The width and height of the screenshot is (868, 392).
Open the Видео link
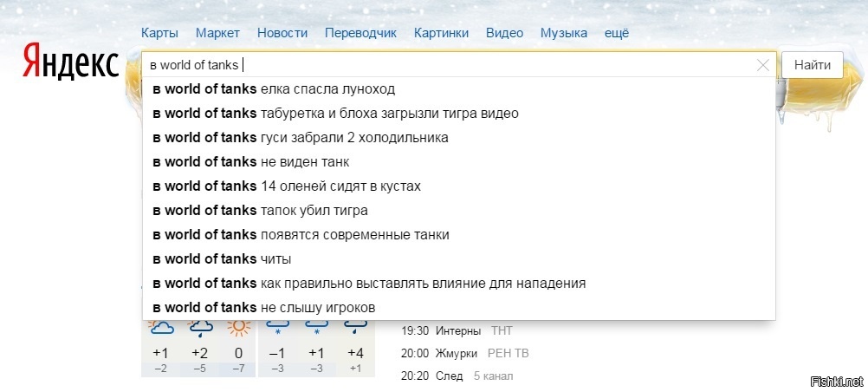504,33
